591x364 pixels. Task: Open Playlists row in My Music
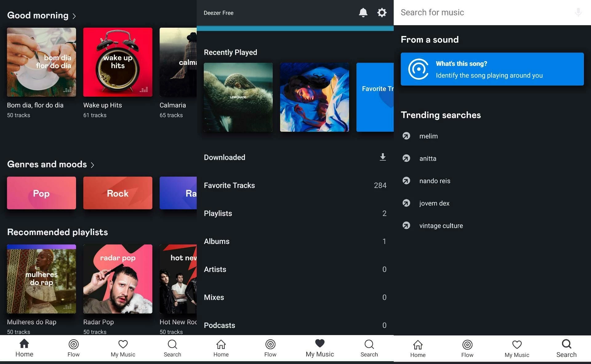click(295, 213)
